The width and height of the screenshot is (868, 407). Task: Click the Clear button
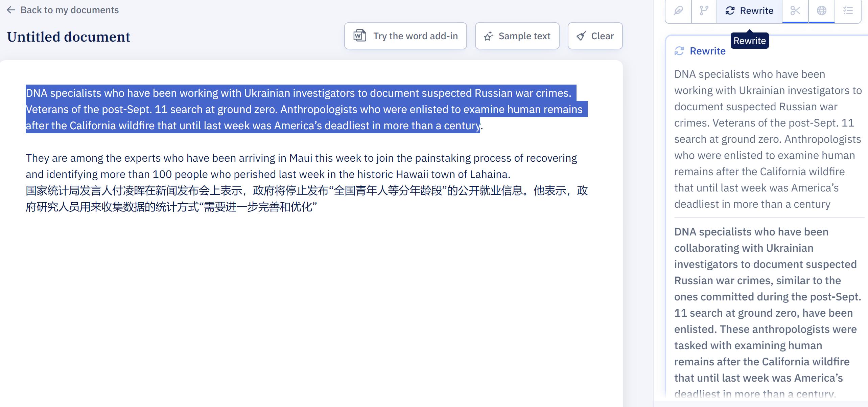(x=595, y=36)
